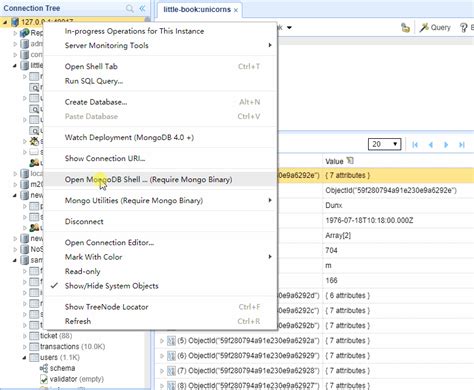Screen dimensions: 474x390
Task: Select the users (1.1K) tree item
Action: coord(60,358)
